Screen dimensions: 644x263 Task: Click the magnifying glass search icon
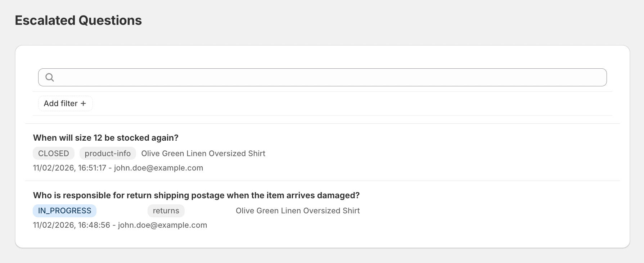click(x=50, y=77)
